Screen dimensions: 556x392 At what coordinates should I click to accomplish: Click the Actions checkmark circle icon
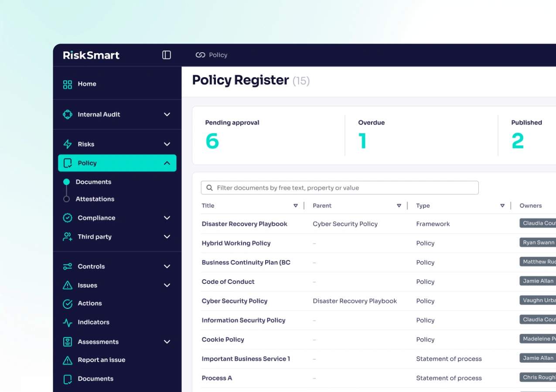pyautogui.click(x=68, y=304)
